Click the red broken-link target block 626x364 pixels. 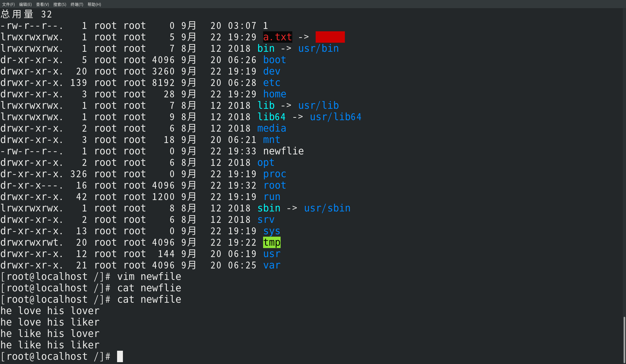tap(330, 37)
